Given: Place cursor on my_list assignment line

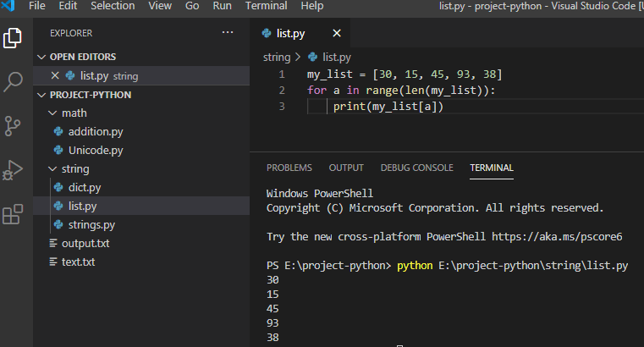Looking at the screenshot, I should click(x=405, y=74).
